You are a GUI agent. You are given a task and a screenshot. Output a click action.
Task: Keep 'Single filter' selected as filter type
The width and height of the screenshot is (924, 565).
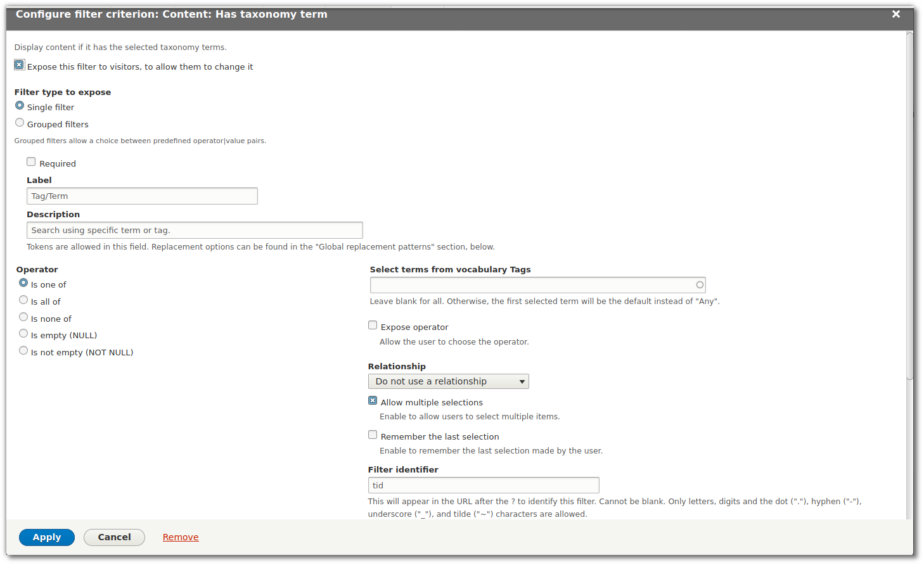20,105
